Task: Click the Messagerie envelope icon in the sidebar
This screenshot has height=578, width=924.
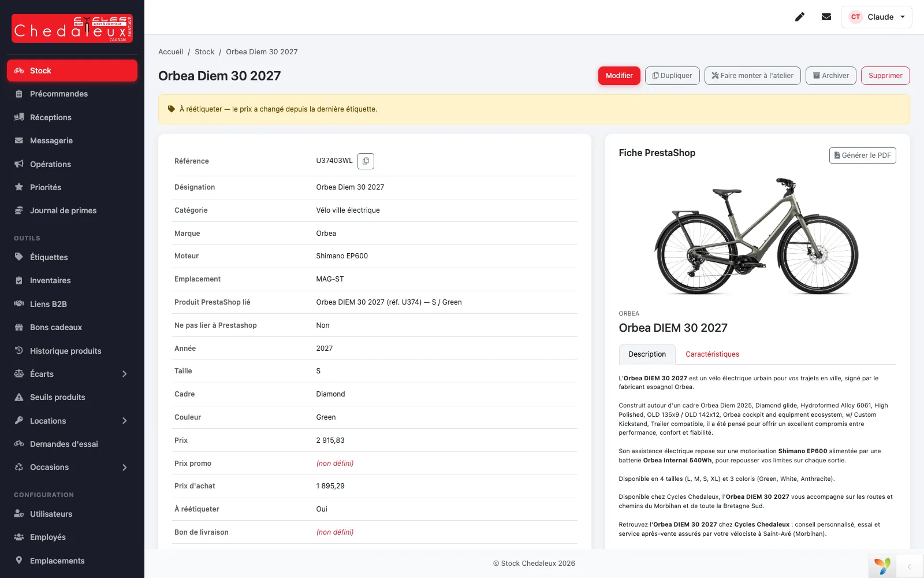Action: pos(19,140)
